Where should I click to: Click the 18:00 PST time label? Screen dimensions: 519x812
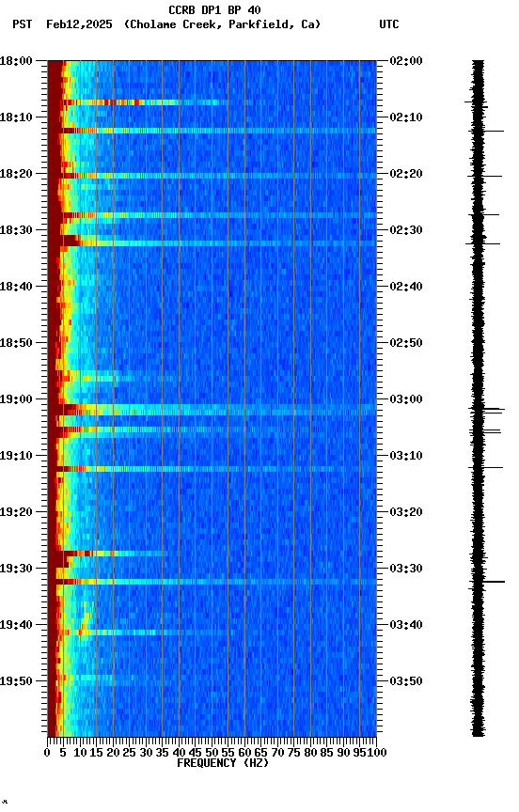tap(16, 61)
